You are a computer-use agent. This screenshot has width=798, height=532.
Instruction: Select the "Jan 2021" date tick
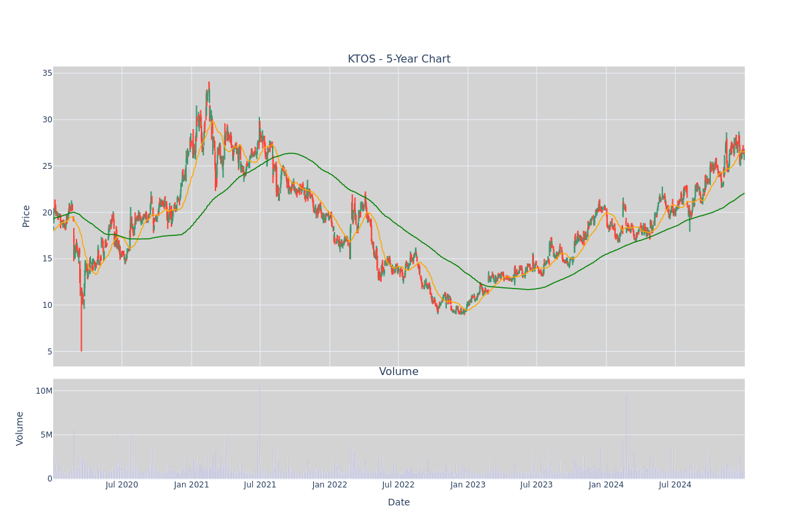click(192, 485)
